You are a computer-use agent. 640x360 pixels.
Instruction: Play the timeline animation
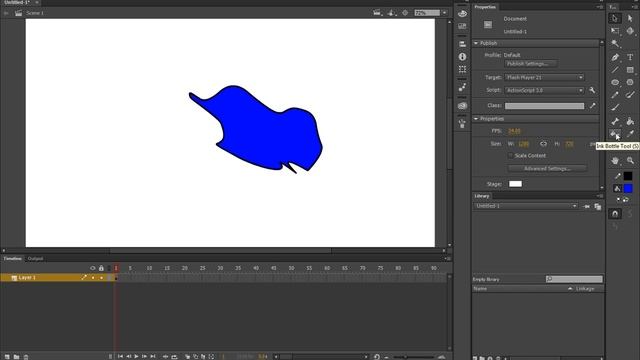[136, 357]
